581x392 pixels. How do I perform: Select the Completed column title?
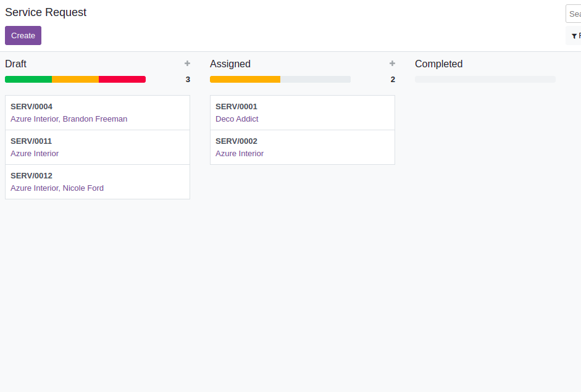[x=439, y=64]
